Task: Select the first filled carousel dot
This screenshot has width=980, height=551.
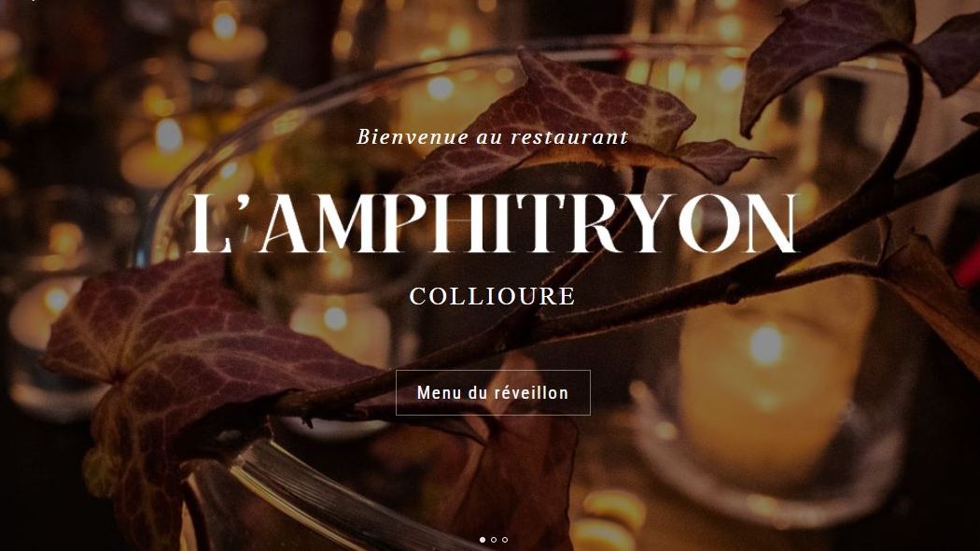Action: [x=482, y=540]
